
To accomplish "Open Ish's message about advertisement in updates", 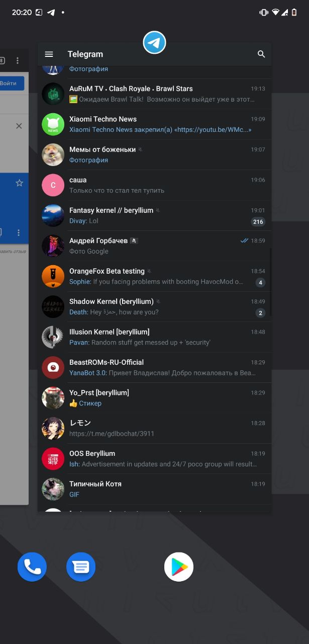I will pos(163,464).
